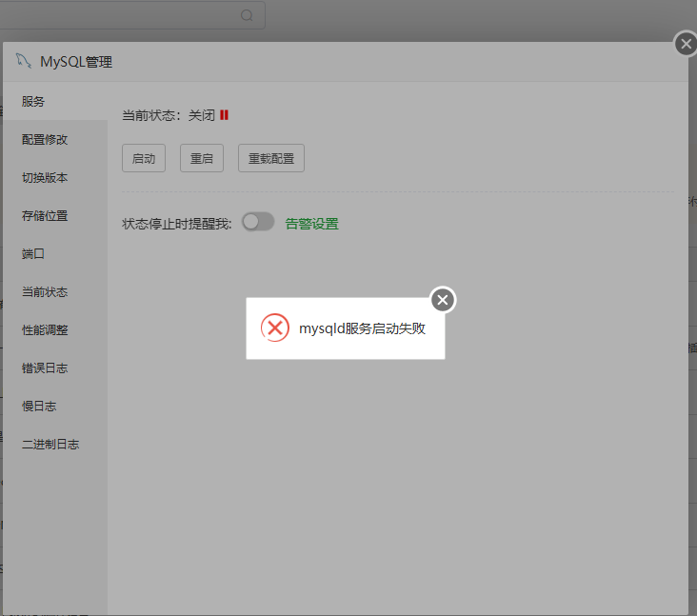Toggle the 状态停止时提醒我 switch
This screenshot has width=697, height=616.
258,222
